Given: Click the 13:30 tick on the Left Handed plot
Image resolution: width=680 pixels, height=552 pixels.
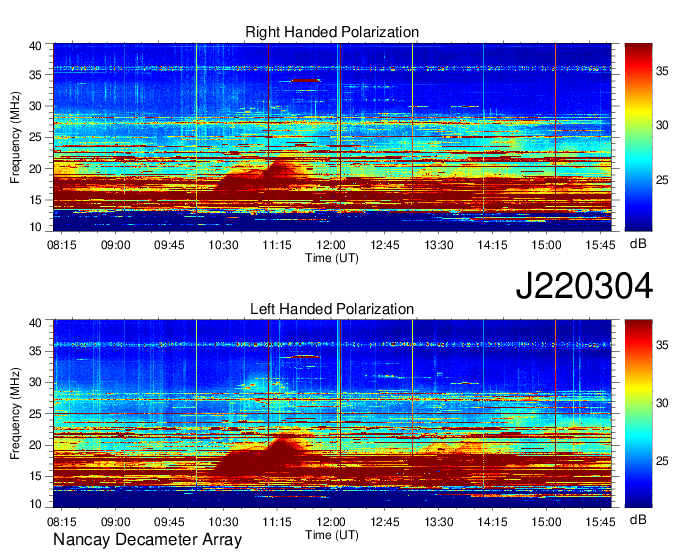Looking at the screenshot, I should (438, 522).
